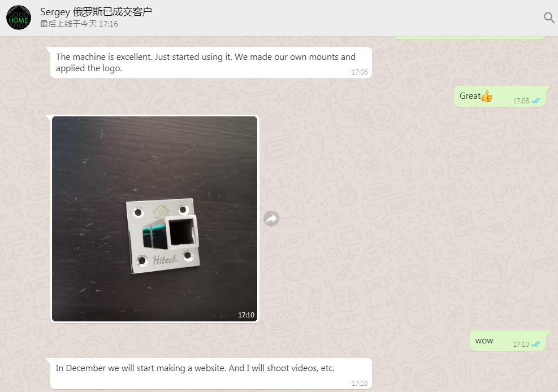Click the 17:10 timestamp on wow message
The image size is (558, 392).
(x=521, y=344)
